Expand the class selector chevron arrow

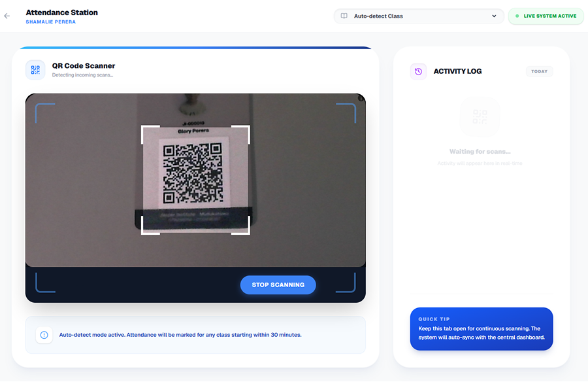tap(494, 16)
